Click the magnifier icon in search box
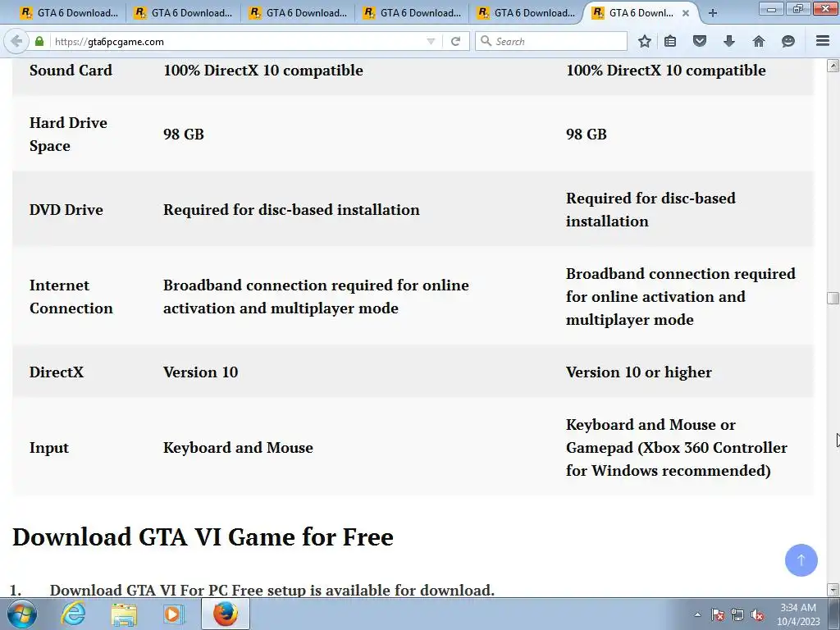Screen dimensions: 840x630 tap(486, 41)
